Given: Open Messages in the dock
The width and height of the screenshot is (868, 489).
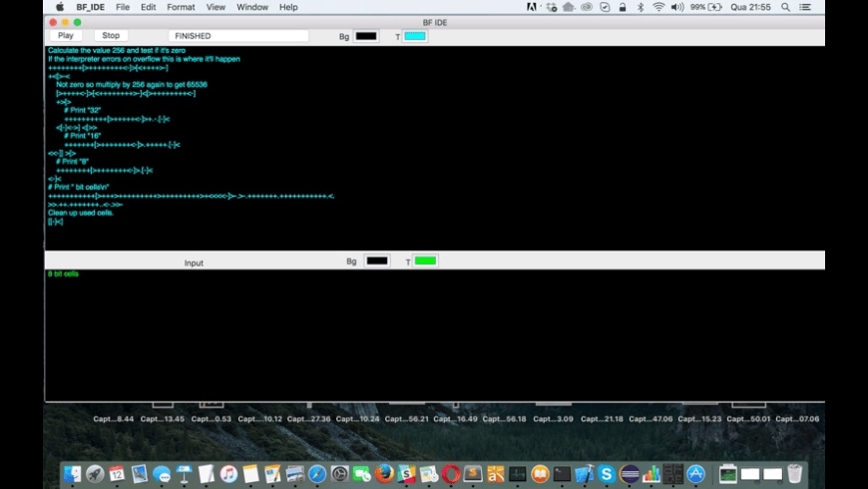Looking at the screenshot, I should pyautogui.click(x=162, y=474).
